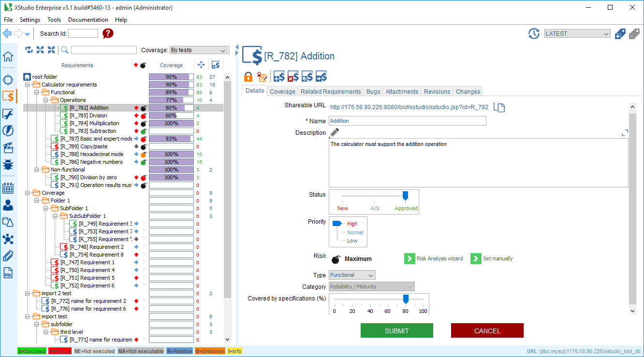The height and width of the screenshot is (357, 644).
Task: Open the clapperboard Campaigns module
Action: (x=8, y=147)
